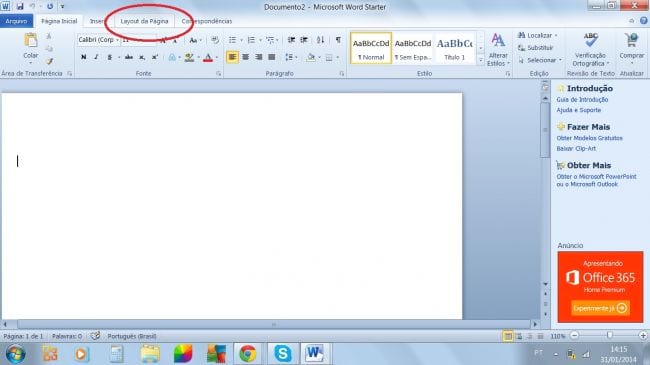Viewport: 650px width, 365px height.
Task: Apply the Sem Espaçamento style
Action: (413, 48)
